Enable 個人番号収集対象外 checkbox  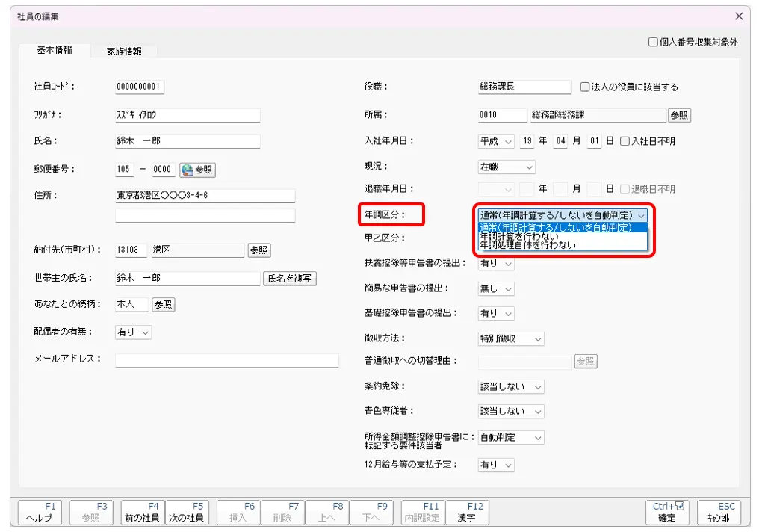pos(653,43)
